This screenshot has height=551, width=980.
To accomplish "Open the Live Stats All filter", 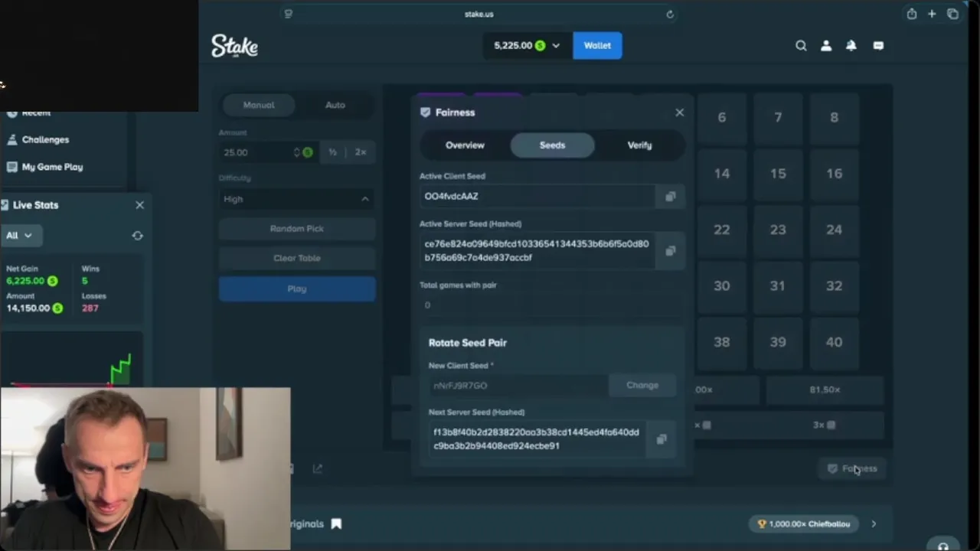I will click(x=20, y=236).
